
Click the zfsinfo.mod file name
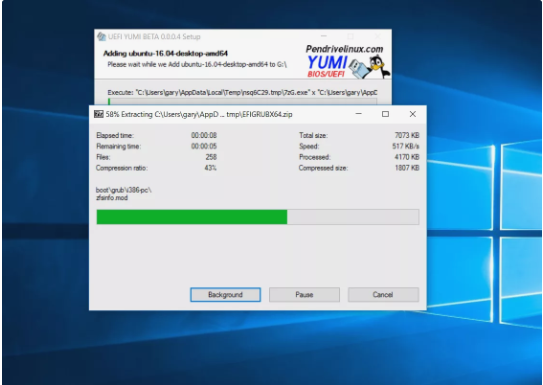point(112,198)
